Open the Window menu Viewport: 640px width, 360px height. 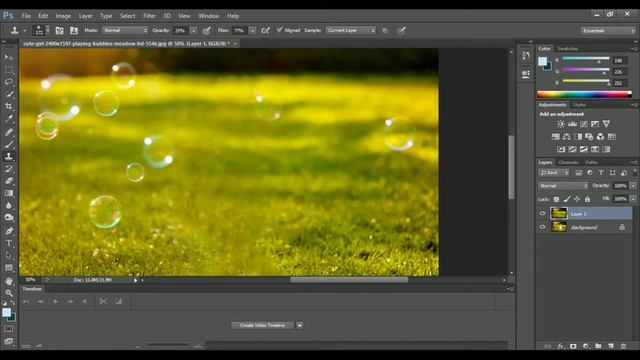pos(209,16)
